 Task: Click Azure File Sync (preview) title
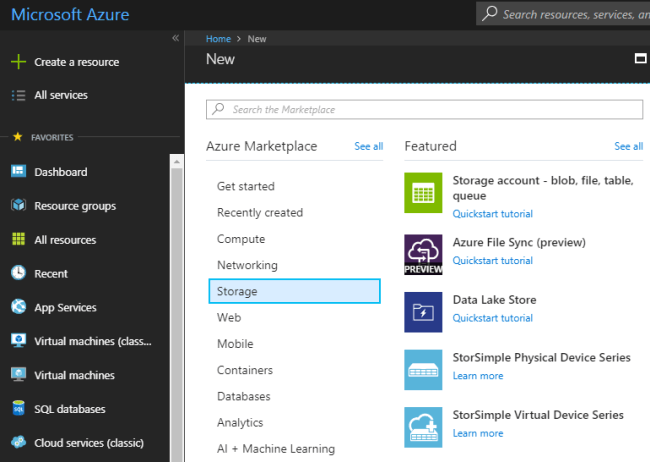(x=519, y=242)
